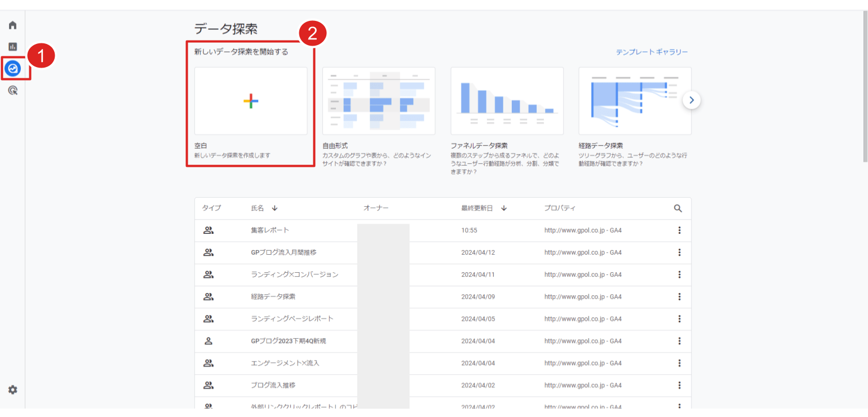Click shared type icon for ランディング×コンバージョン row

(x=209, y=274)
